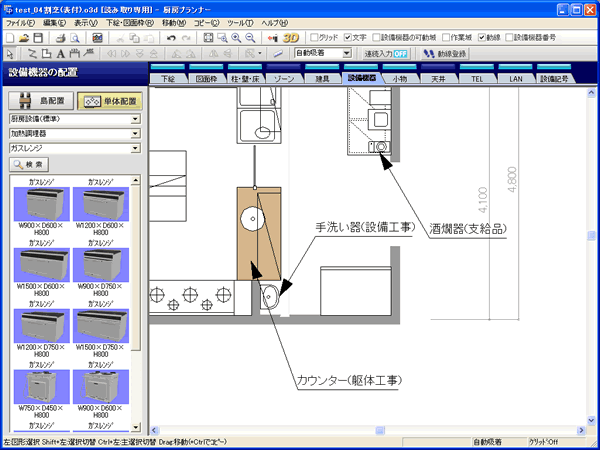
Task: Expand the 加熱調理器 category dropdown
Action: coord(135,133)
